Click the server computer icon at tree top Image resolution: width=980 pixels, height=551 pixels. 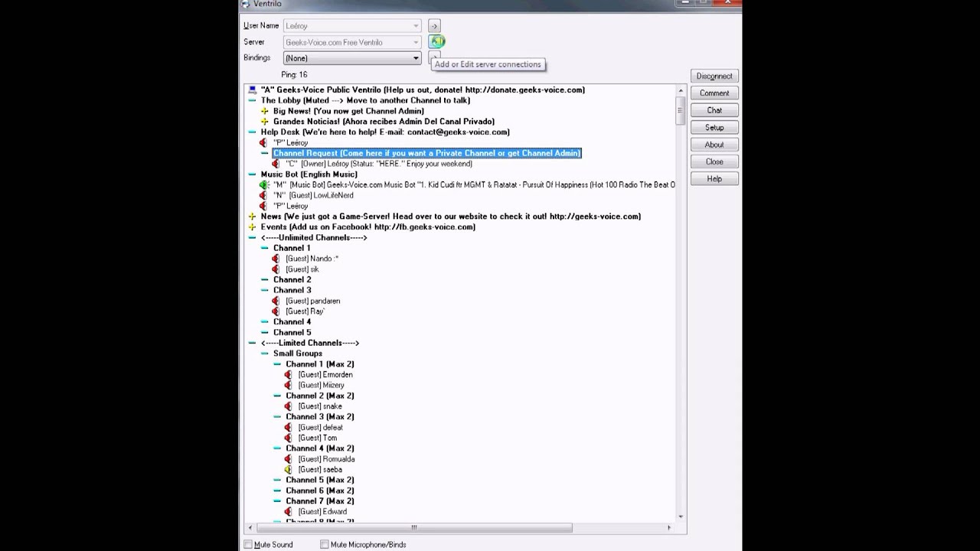pos(252,90)
